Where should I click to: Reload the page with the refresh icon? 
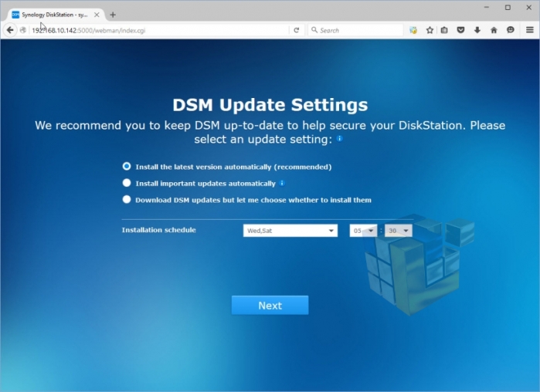296,30
